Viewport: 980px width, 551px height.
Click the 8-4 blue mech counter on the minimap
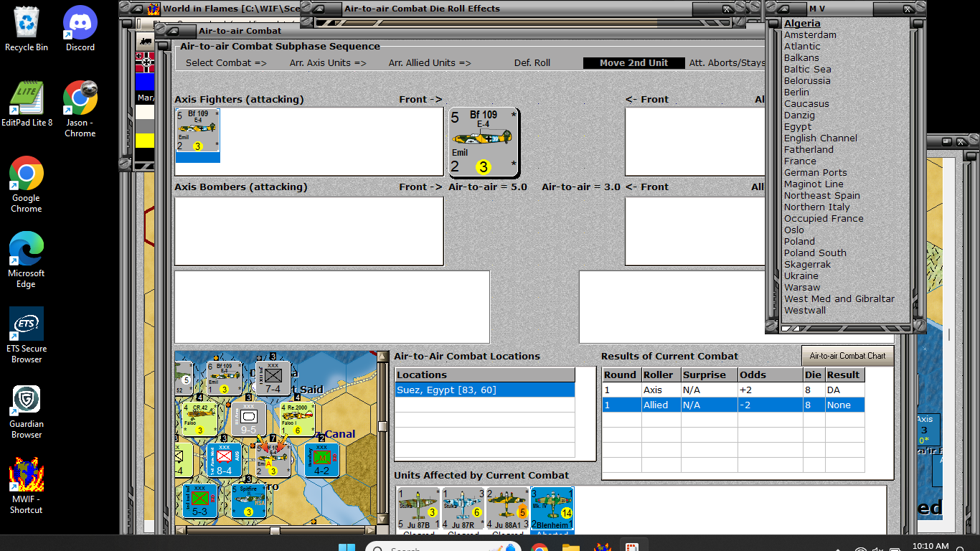tap(224, 460)
